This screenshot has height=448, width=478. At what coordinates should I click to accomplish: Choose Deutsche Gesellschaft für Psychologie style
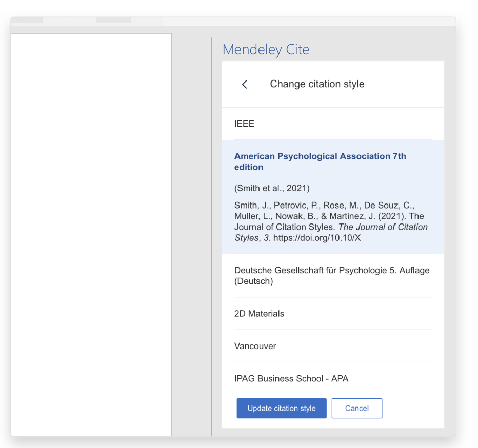click(331, 276)
